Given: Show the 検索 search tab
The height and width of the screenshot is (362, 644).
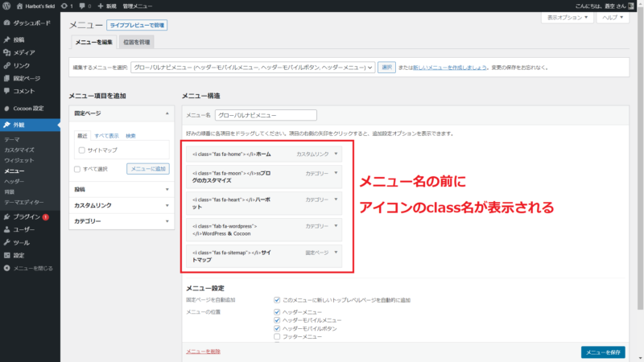Looking at the screenshot, I should [x=130, y=136].
